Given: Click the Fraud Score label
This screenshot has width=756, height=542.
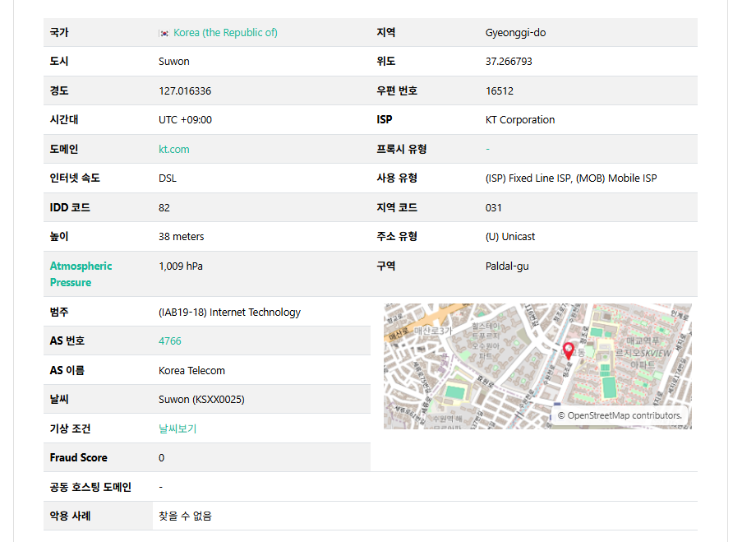Looking at the screenshot, I should point(78,457).
